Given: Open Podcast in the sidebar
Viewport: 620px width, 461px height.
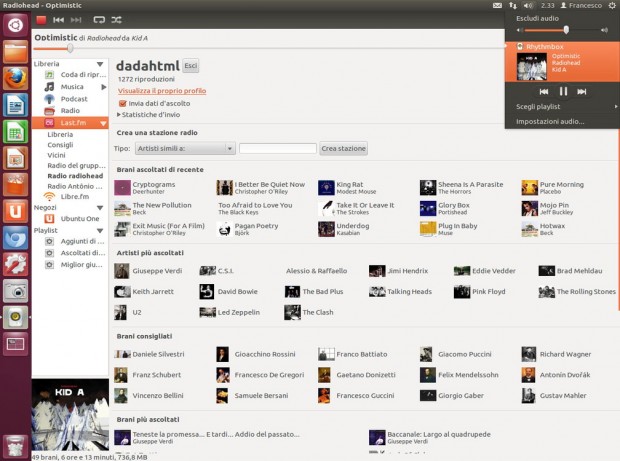Looking at the screenshot, I should [x=66, y=99].
